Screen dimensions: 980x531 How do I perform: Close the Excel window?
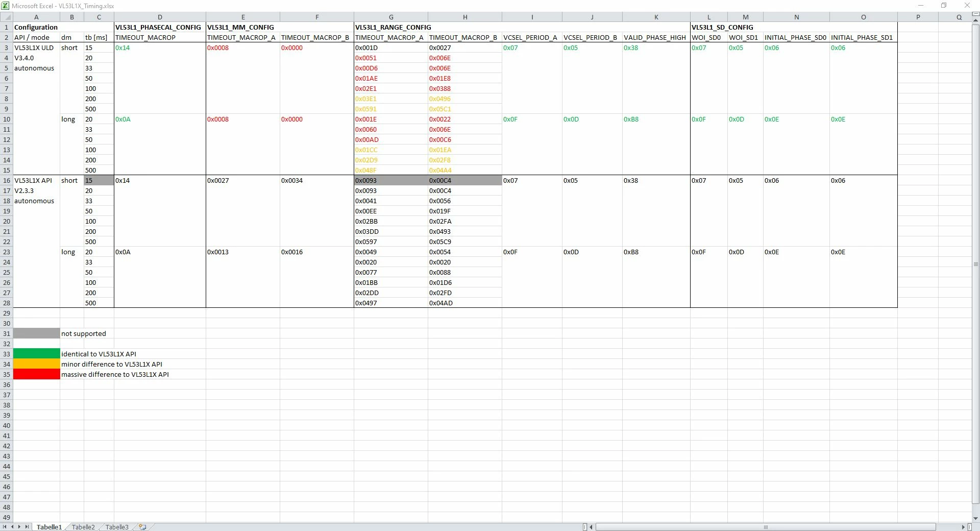pyautogui.click(x=967, y=6)
